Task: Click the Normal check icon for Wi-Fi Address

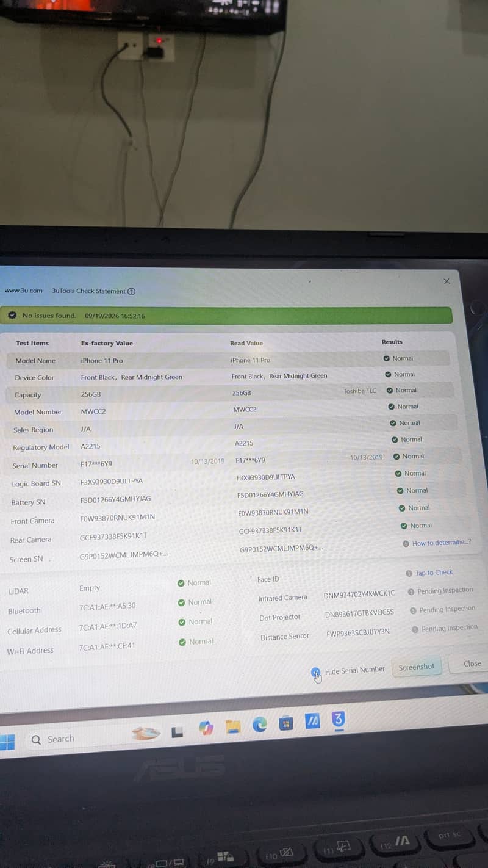Action: point(182,642)
